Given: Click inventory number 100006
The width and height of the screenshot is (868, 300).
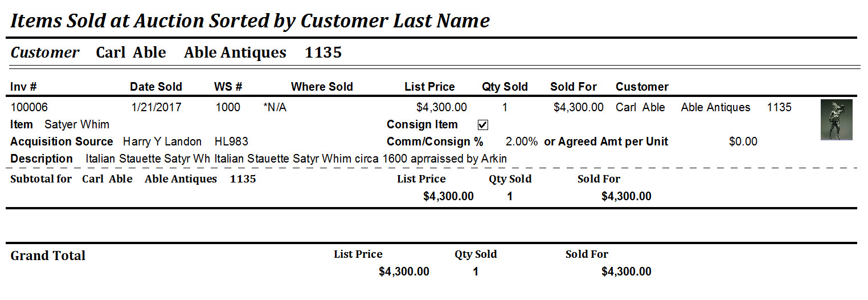Looking at the screenshot, I should pos(29,107).
